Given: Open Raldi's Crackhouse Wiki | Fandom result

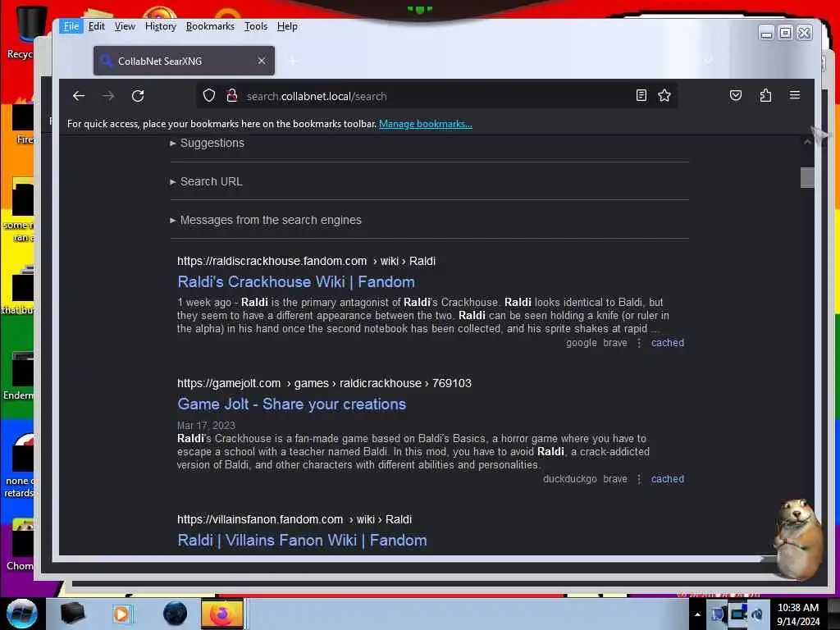Looking at the screenshot, I should (295, 282).
